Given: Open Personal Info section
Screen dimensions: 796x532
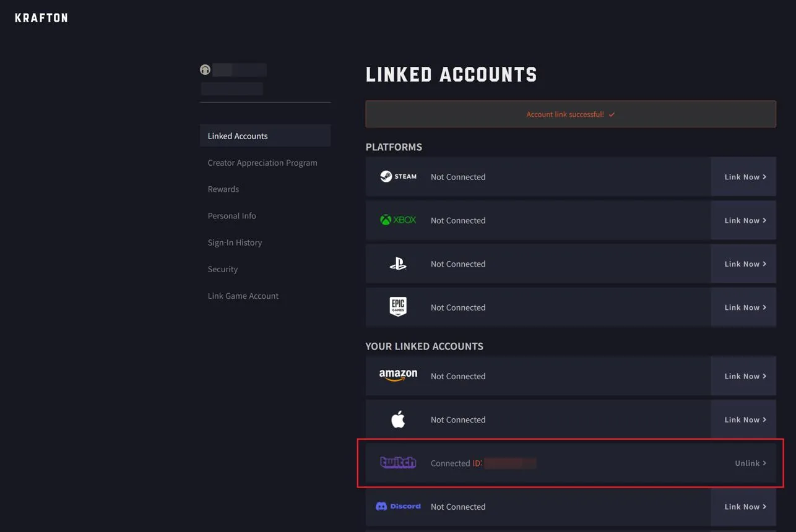Looking at the screenshot, I should [x=232, y=216].
